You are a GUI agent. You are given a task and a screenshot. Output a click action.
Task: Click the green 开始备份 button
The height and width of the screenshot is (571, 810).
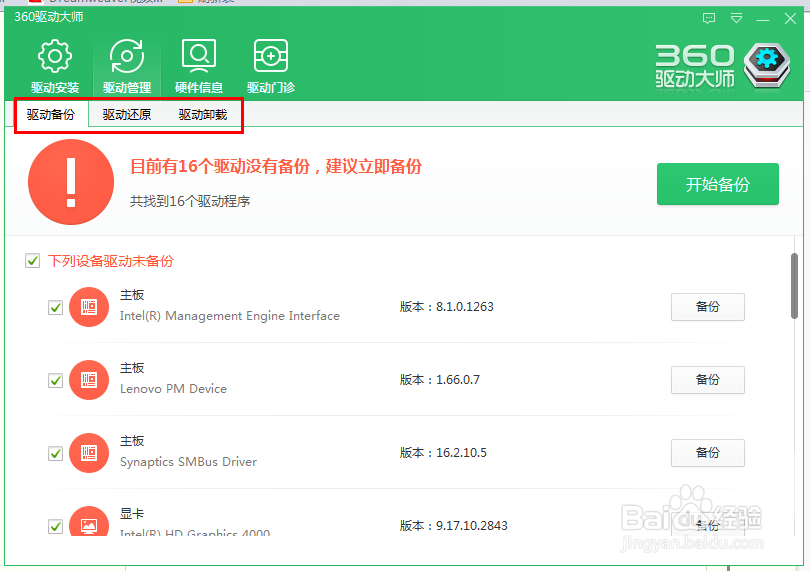718,184
